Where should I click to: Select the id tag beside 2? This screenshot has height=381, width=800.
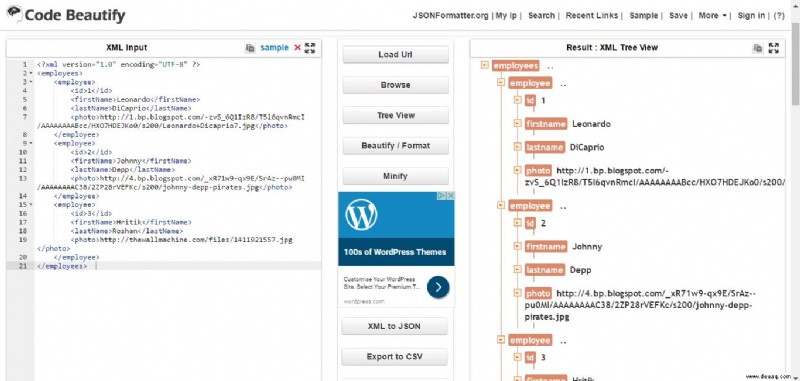(x=530, y=223)
